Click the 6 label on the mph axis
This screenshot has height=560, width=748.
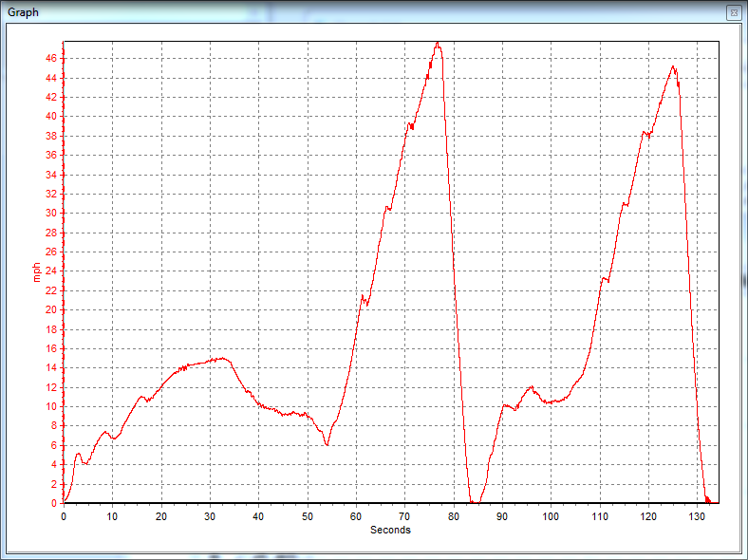tap(55, 445)
